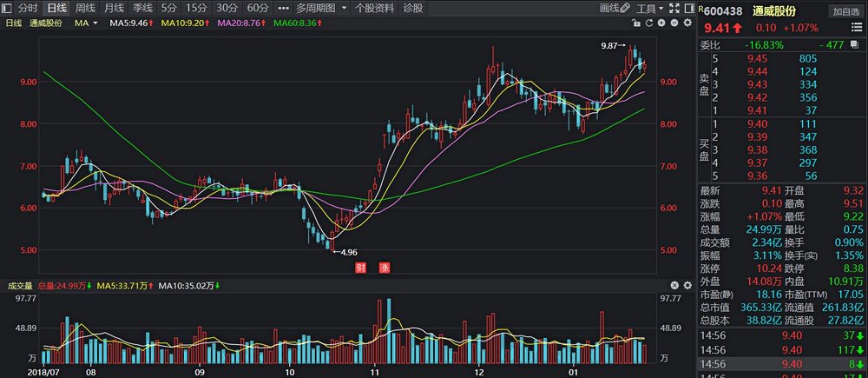Click the 14:56 trade row with volume 117
This screenshot has height=378, width=868.
pos(782,349)
